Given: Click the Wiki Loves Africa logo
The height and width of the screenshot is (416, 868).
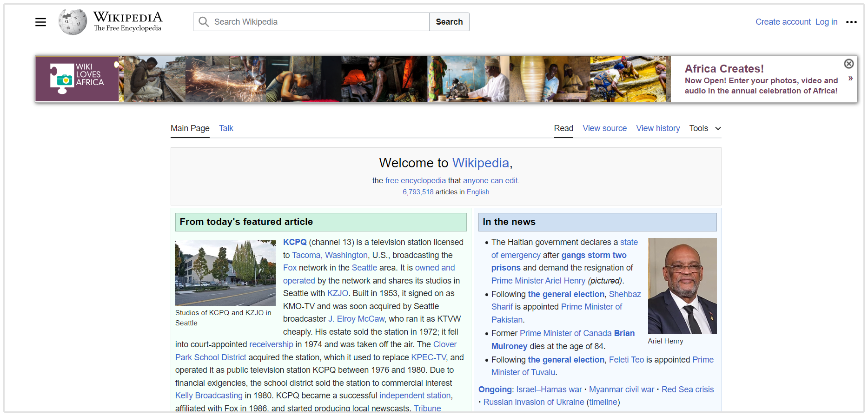Looking at the screenshot, I should (x=77, y=79).
